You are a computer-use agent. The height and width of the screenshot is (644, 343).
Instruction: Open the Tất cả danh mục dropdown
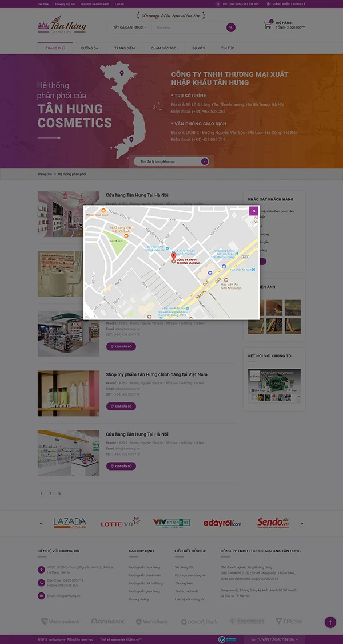point(130,27)
